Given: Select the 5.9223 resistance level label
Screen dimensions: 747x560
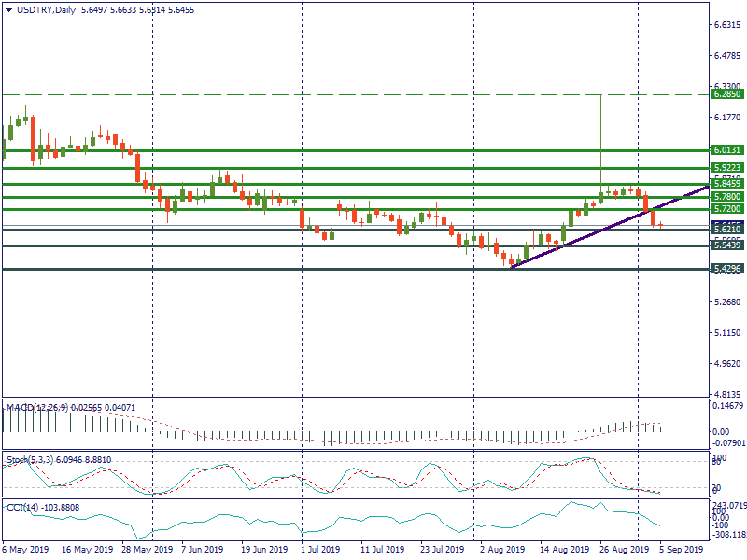Looking at the screenshot, I should (726, 168).
